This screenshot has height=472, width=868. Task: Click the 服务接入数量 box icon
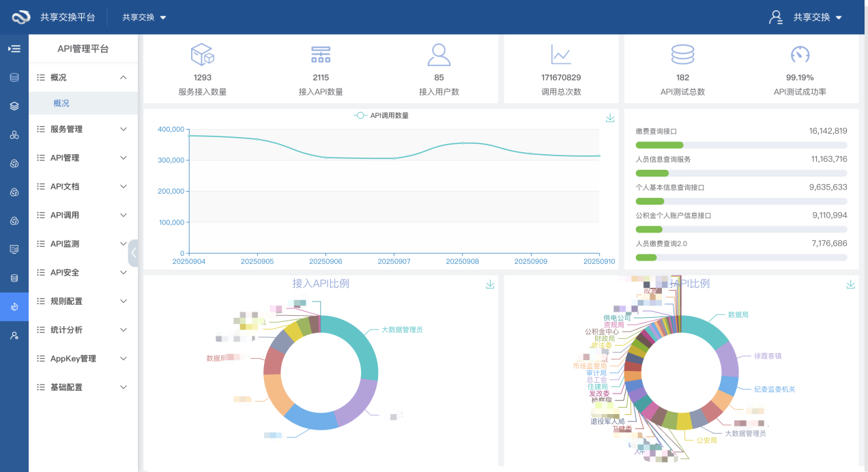203,54
